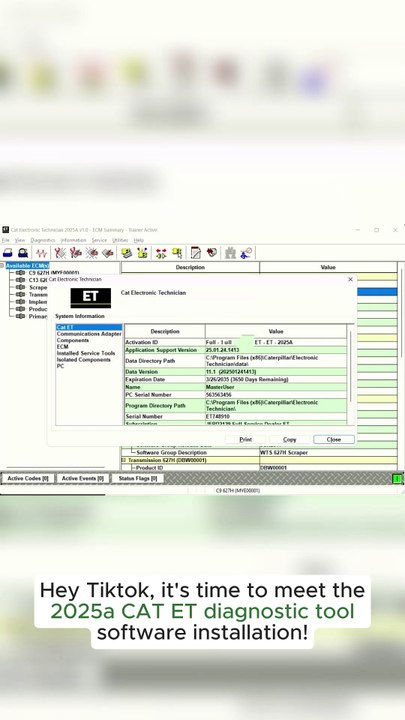This screenshot has width=405, height=720.
Task: Click the gray building-shaped toolbar icon
Action: 230,253
